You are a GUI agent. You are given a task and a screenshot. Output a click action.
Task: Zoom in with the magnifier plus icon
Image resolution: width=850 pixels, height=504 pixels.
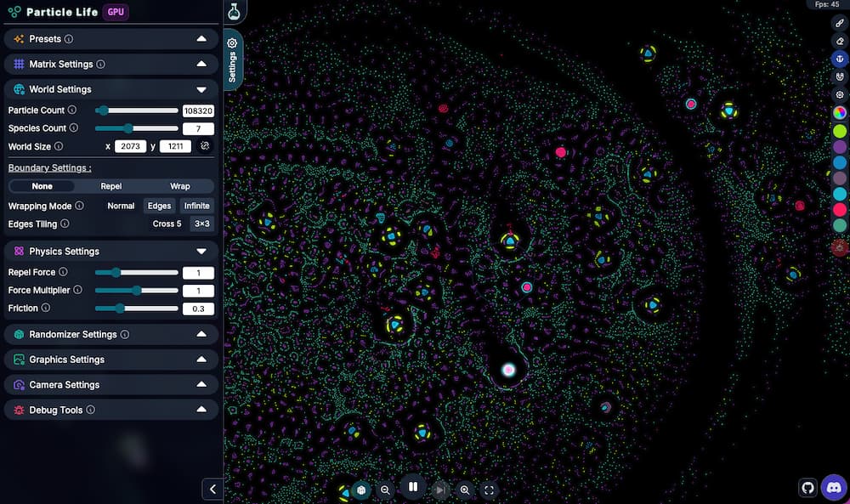[465, 490]
